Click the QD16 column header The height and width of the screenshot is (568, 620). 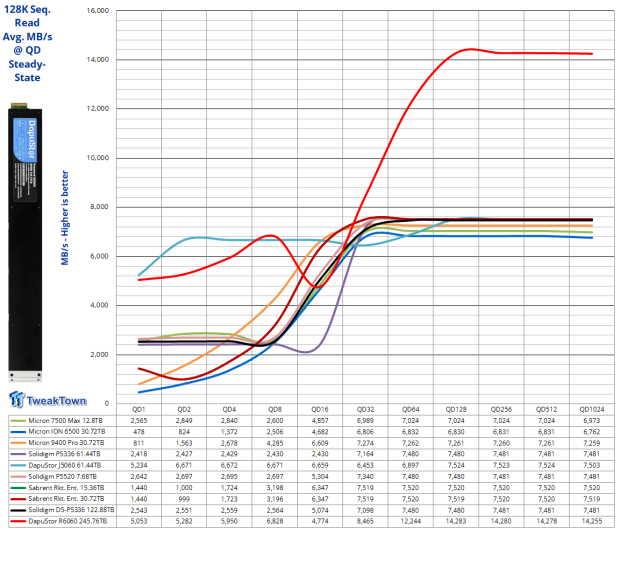(320, 409)
